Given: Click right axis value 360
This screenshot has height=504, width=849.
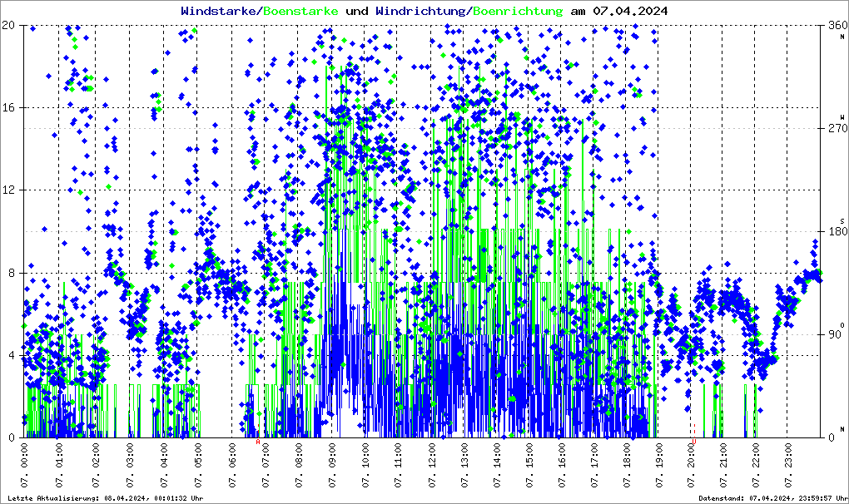Looking at the screenshot, I should pos(837,26).
